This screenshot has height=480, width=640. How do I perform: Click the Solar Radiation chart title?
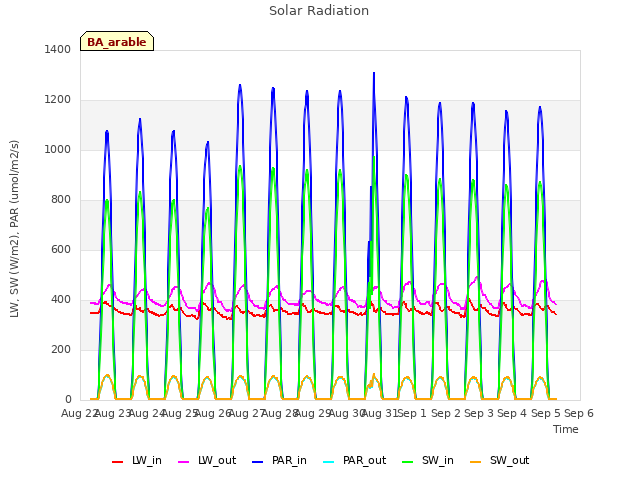319,11
